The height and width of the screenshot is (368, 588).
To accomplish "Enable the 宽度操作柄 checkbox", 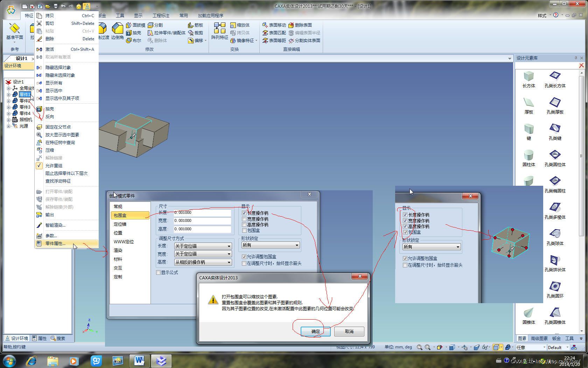I will 244,219.
